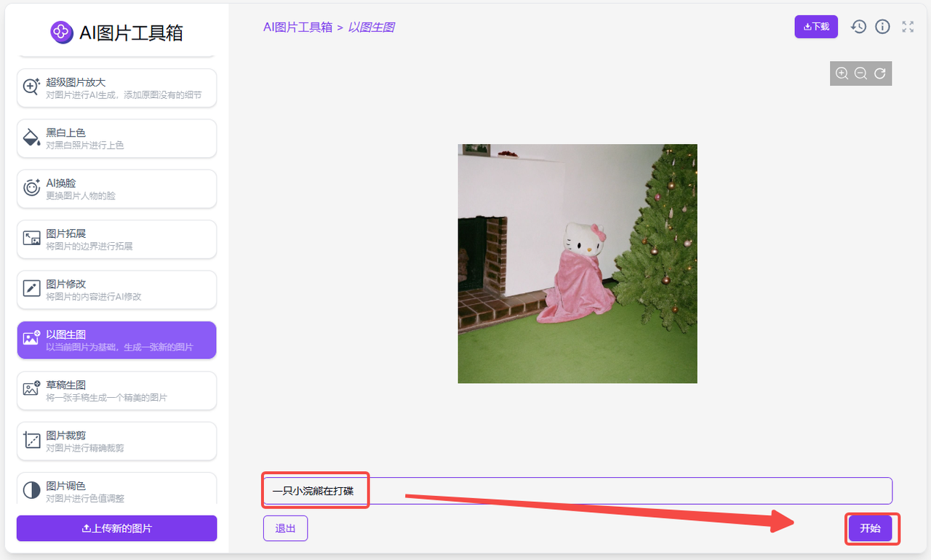
Task: Click text 对图片进行精确裁剪
Action: tap(85, 448)
